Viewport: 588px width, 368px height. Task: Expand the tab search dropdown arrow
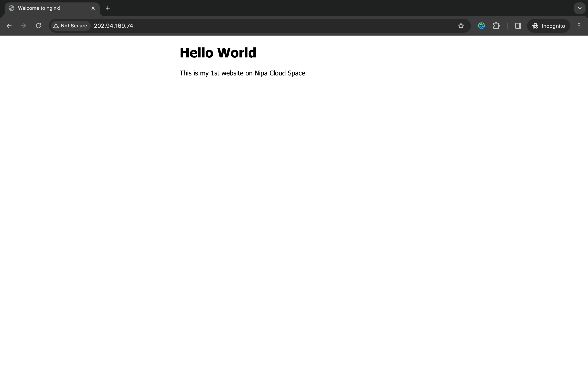tap(580, 8)
